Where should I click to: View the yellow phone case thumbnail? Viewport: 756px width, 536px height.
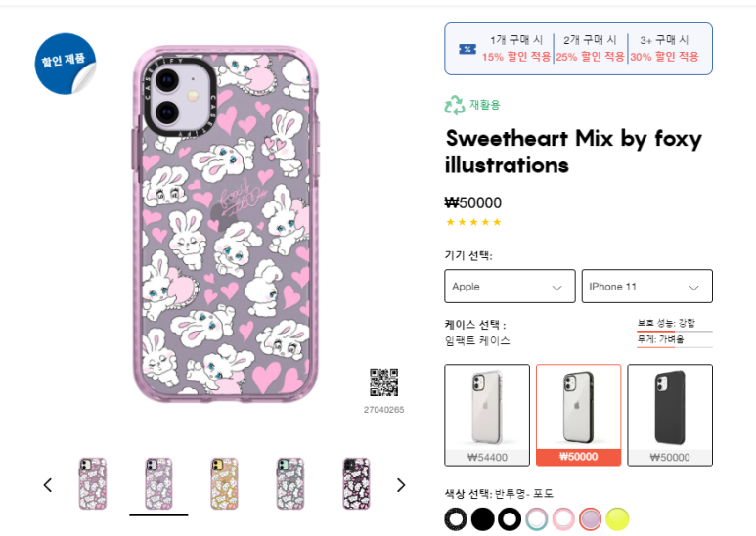pos(225,482)
